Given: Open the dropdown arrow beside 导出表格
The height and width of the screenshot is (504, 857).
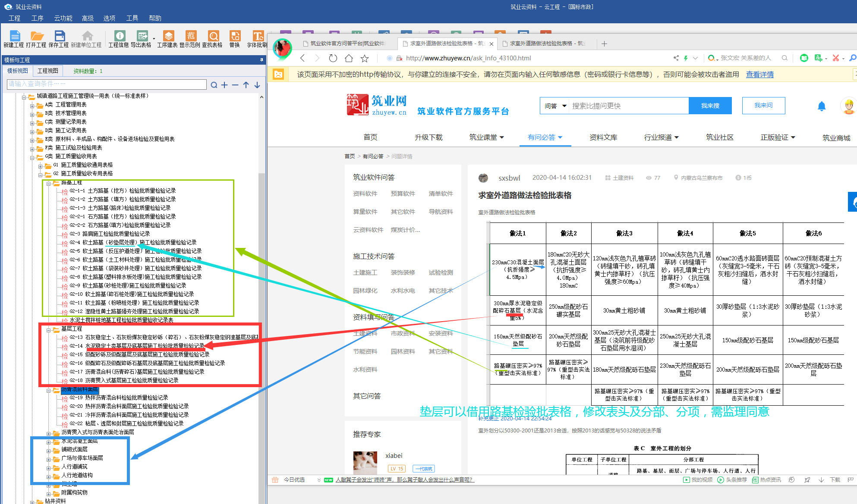Looking at the screenshot, I should click(154, 39).
